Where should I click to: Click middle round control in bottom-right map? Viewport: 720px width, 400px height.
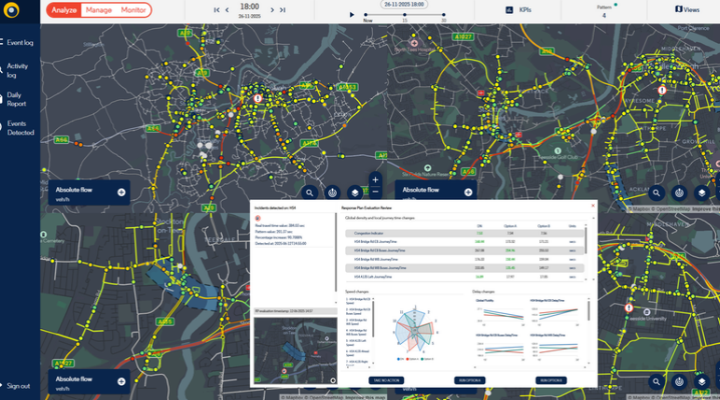point(679,381)
